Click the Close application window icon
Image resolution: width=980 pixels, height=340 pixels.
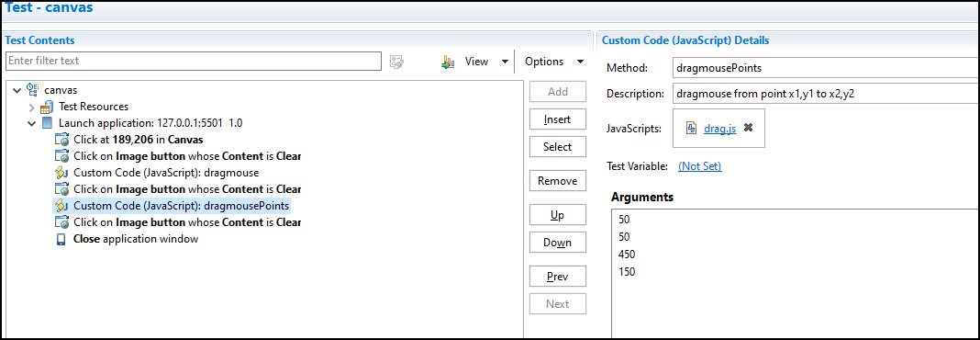tap(61, 239)
